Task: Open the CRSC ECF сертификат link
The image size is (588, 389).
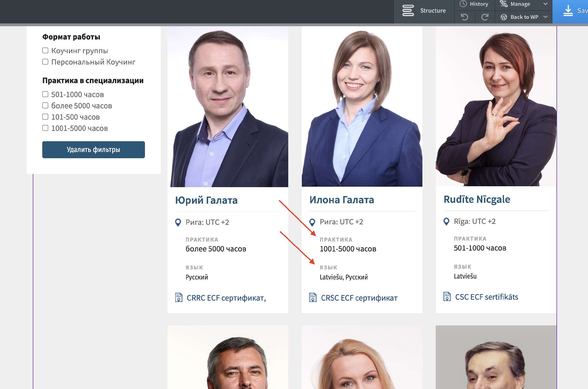Action: point(359,298)
